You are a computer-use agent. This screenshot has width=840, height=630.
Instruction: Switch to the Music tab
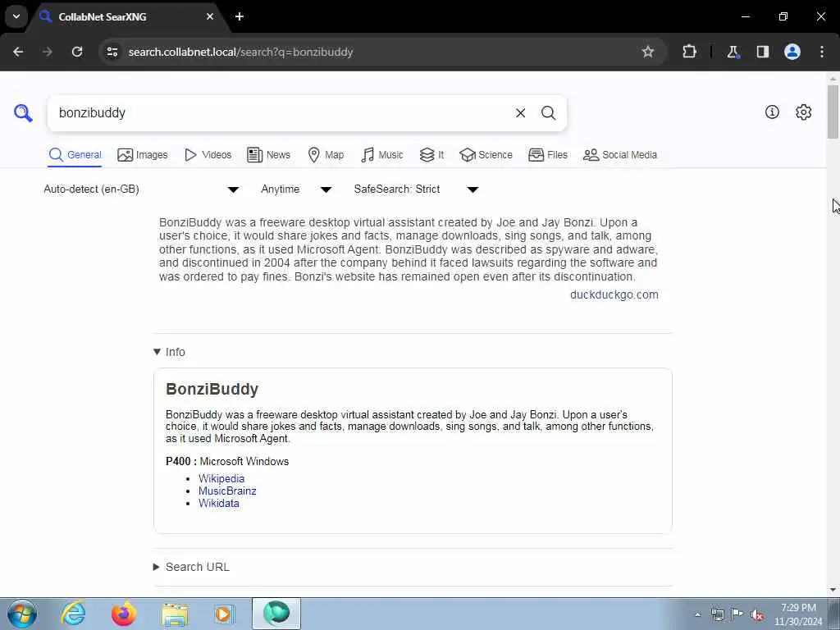pyautogui.click(x=382, y=155)
